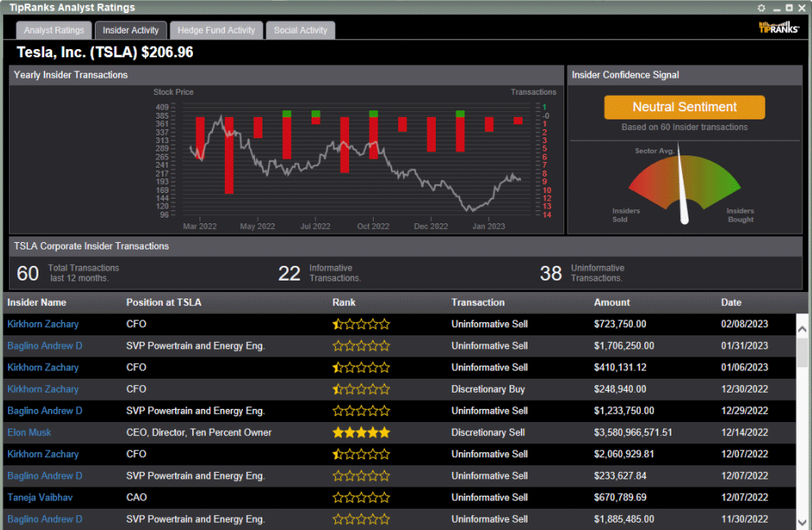Select the Insider Activity tab
Viewport: 812px width, 530px height.
131,30
